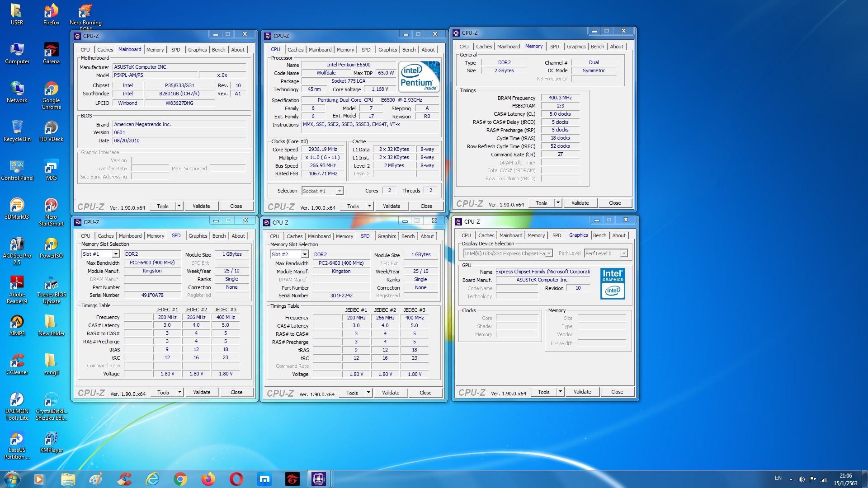The width and height of the screenshot is (868, 488).
Task: Expand Tools arrow in the Mainboard CPU-Z window
Action: tap(179, 206)
